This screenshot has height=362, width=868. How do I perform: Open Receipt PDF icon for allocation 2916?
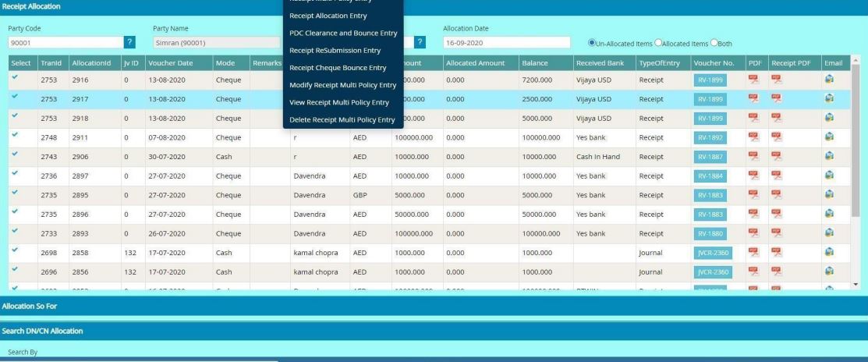click(777, 79)
